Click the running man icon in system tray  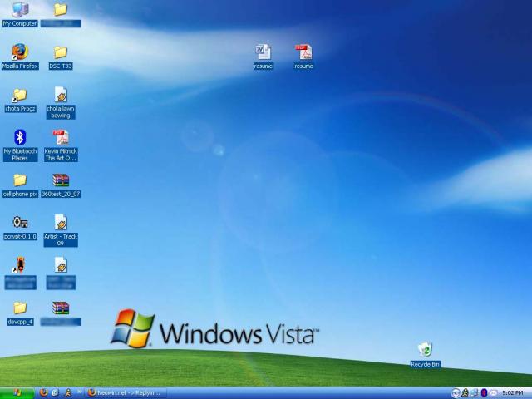[x=465, y=393]
